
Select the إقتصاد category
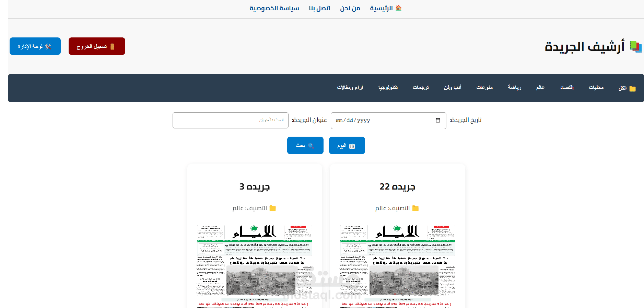[x=567, y=88]
